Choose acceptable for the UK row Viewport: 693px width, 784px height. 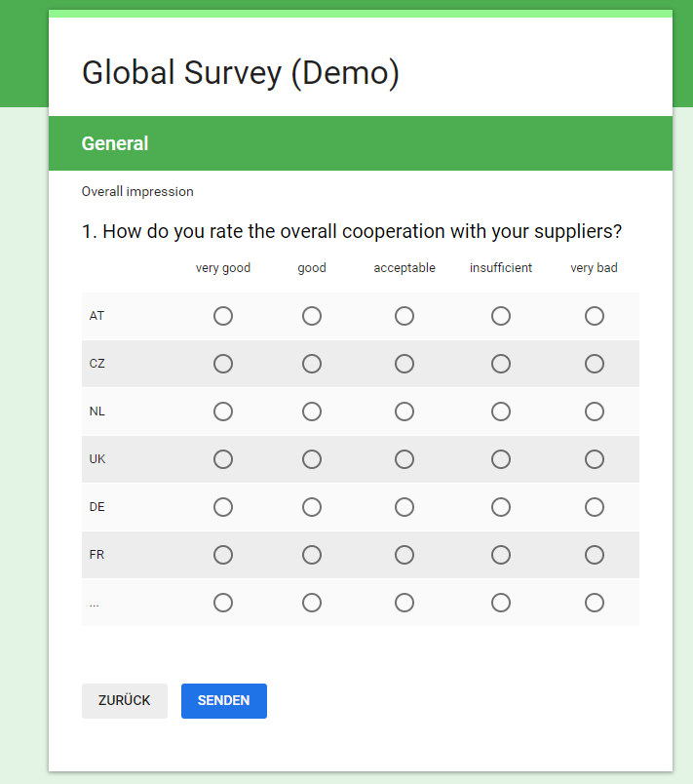[x=404, y=459]
